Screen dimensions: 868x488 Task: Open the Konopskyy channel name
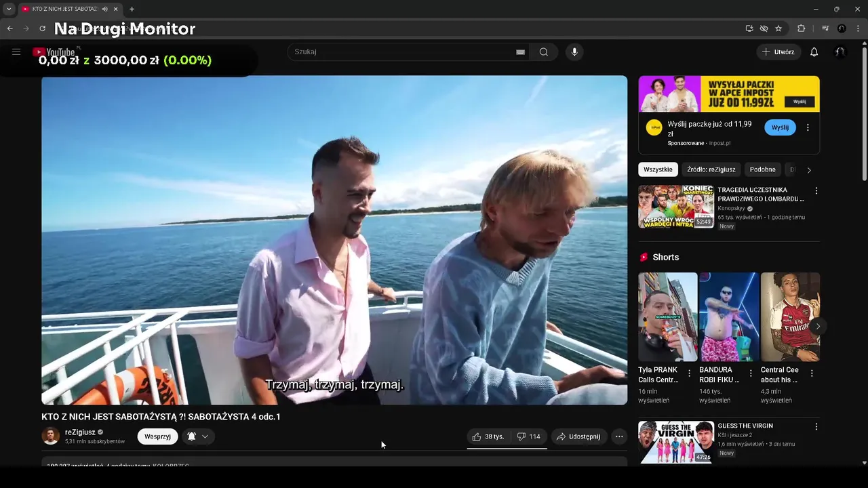(731, 209)
